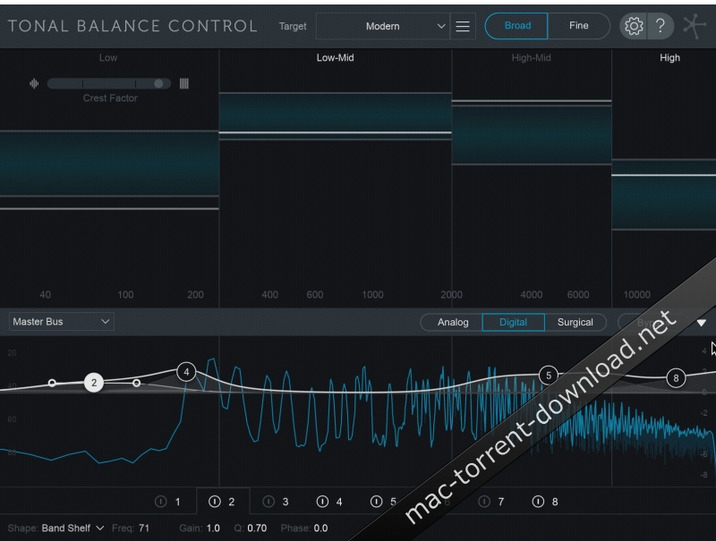Screen dimensions: 716x541
Task: Switch to Fine view mode
Action: (579, 26)
